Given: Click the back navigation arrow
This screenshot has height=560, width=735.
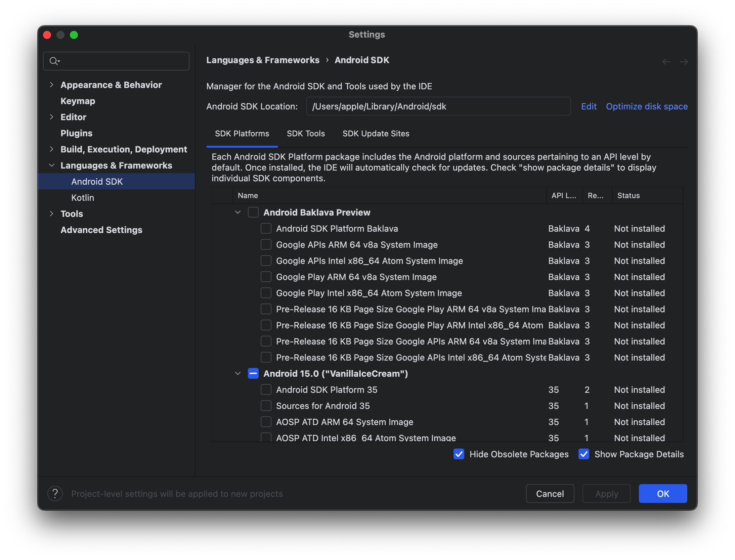Looking at the screenshot, I should click(x=666, y=62).
